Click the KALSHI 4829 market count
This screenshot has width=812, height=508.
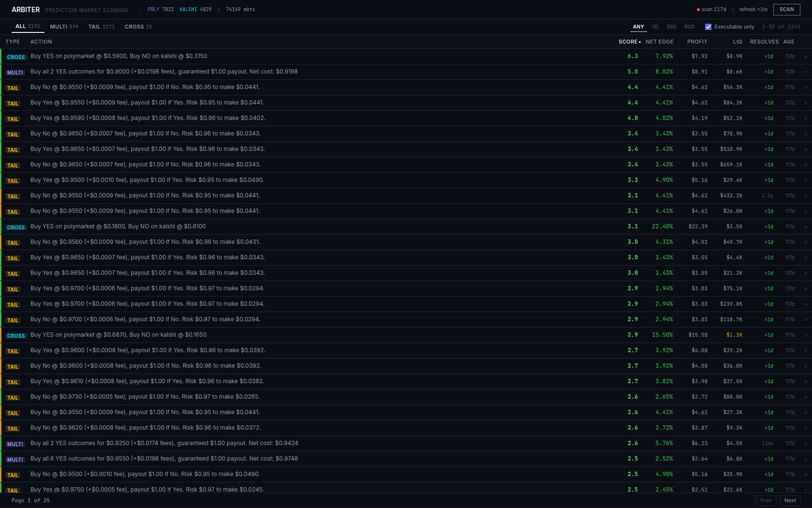pos(195,9)
